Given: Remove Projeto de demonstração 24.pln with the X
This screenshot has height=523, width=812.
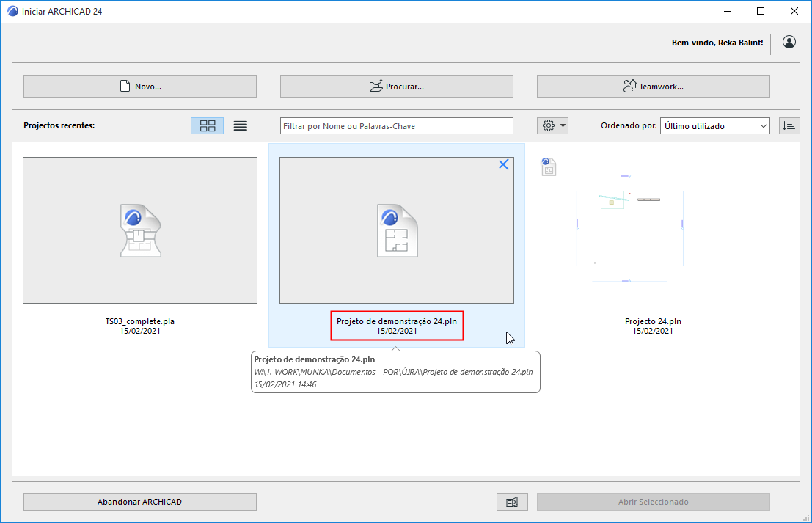Looking at the screenshot, I should pyautogui.click(x=503, y=164).
